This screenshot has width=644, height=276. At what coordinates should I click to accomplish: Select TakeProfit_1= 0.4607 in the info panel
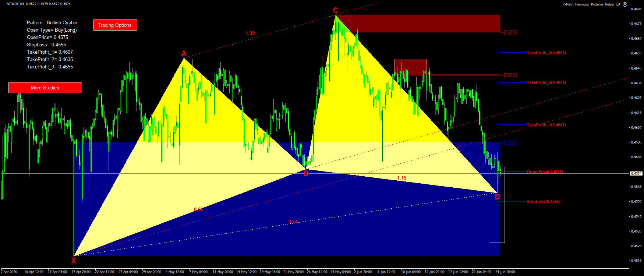(x=50, y=52)
